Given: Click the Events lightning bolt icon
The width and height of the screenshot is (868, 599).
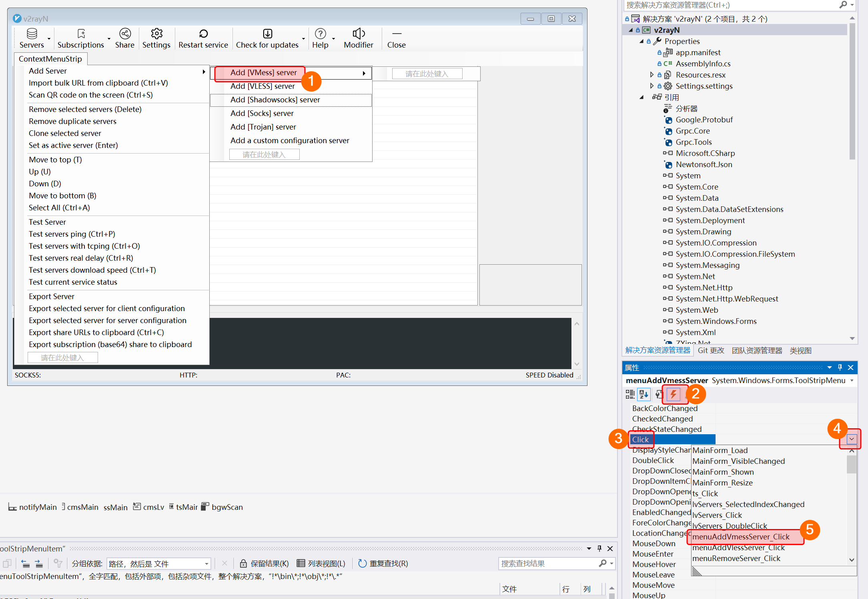Looking at the screenshot, I should click(674, 394).
